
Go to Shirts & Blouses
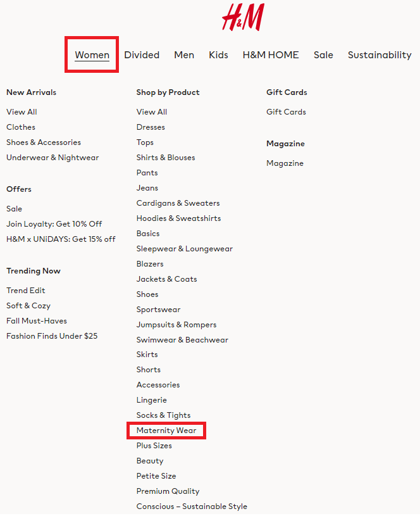point(166,158)
